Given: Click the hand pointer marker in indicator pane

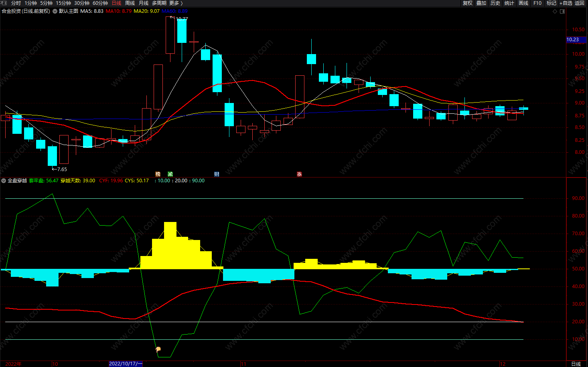Looking at the screenshot, I should click(158, 350).
